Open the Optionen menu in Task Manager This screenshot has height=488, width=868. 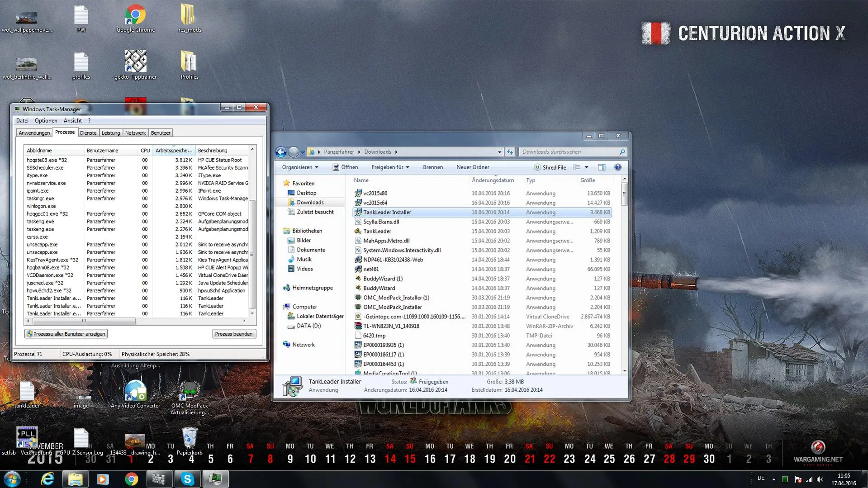[x=46, y=121]
